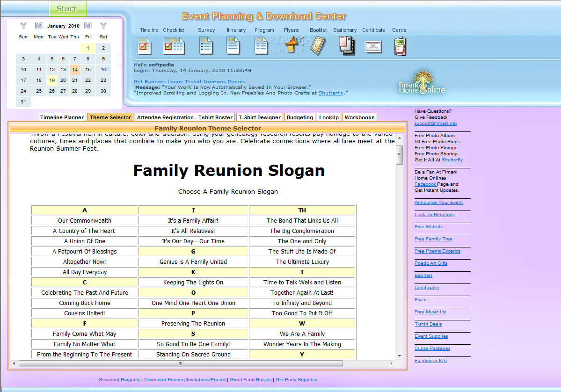Choose slogan 'Coming Back Home'
The width and height of the screenshot is (561, 392).
click(x=84, y=303)
